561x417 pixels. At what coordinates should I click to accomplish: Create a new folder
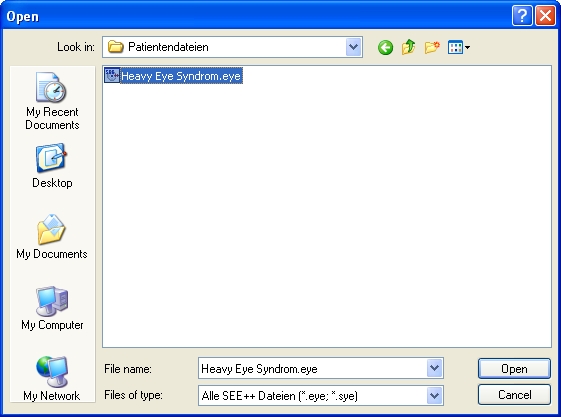[432, 47]
